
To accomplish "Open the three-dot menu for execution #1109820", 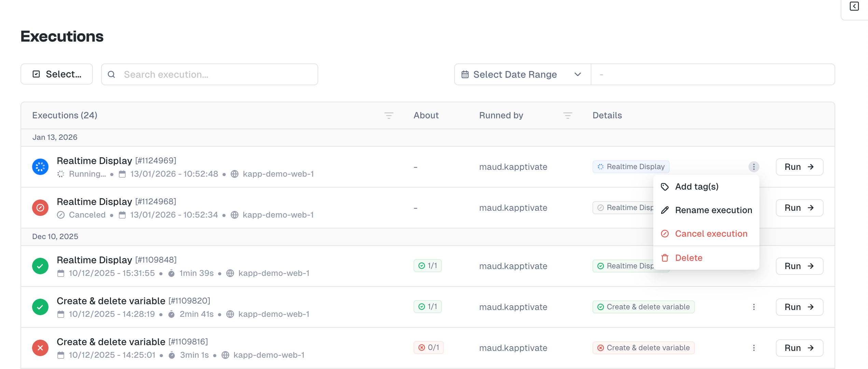I will coord(754,307).
